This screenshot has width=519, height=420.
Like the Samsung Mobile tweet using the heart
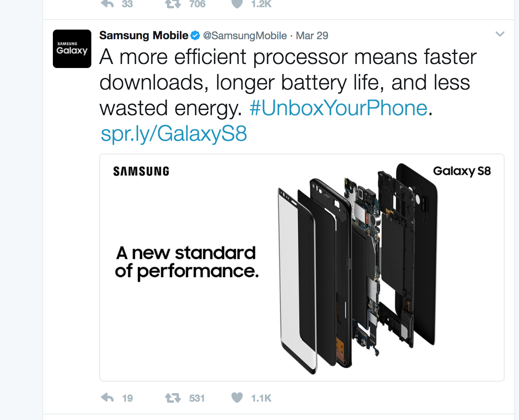(x=237, y=398)
